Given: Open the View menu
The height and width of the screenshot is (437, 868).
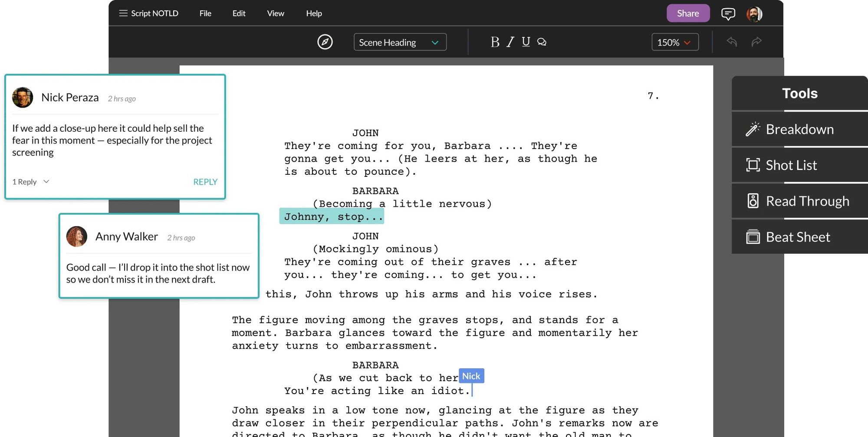Looking at the screenshot, I should (276, 13).
